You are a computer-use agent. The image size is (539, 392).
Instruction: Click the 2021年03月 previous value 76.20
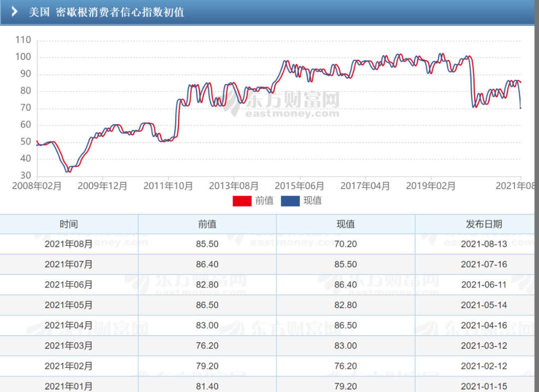tap(207, 346)
